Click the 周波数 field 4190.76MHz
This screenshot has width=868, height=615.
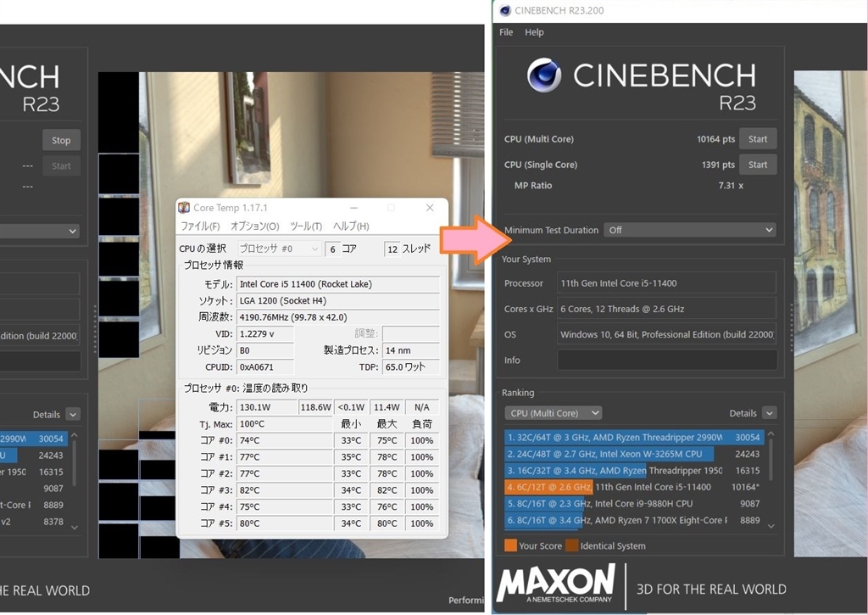(x=337, y=317)
